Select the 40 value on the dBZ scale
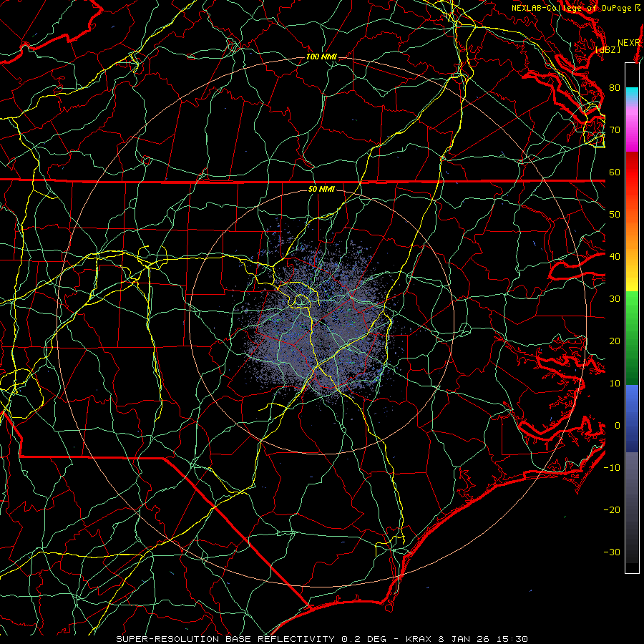 pos(615,257)
